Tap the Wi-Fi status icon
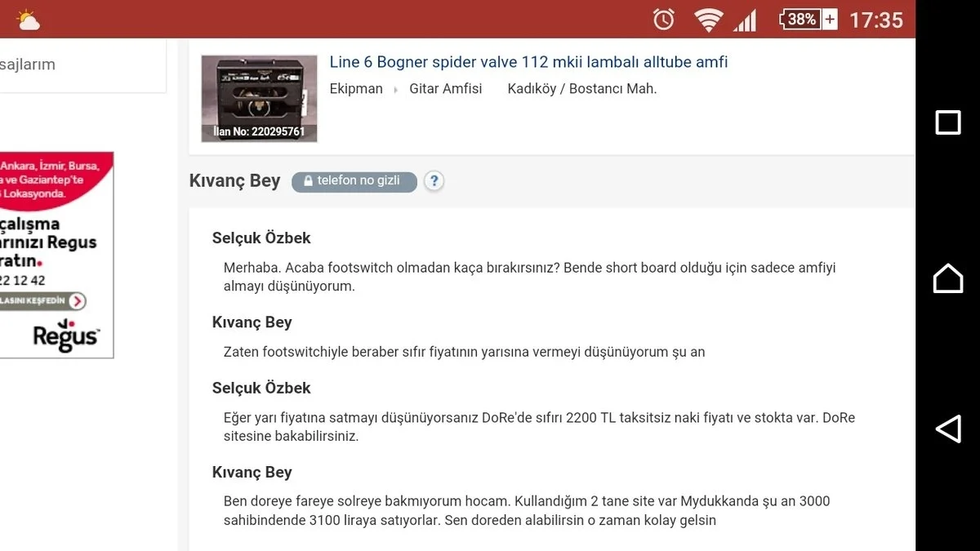 click(x=707, y=20)
